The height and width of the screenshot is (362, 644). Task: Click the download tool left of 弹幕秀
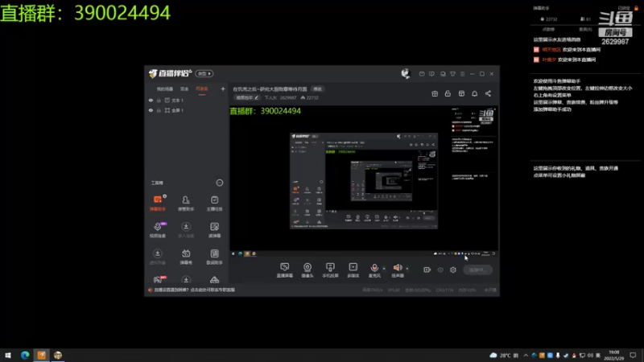tap(157, 257)
